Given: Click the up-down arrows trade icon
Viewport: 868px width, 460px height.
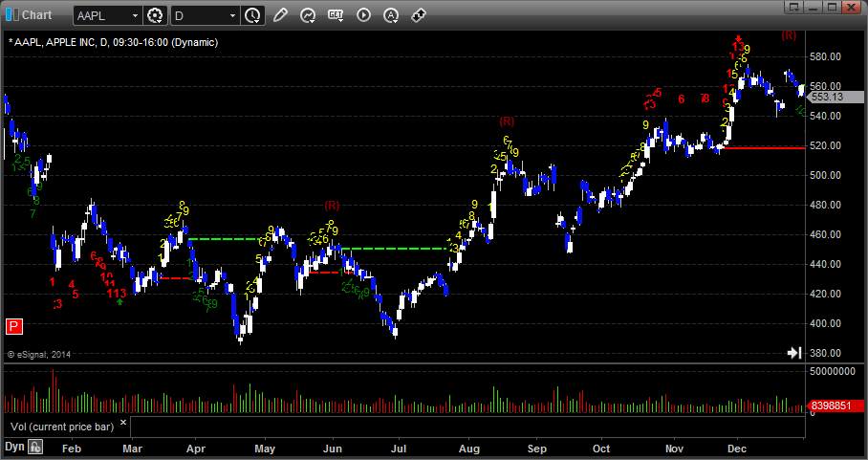Looking at the screenshot, I should click(419, 15).
